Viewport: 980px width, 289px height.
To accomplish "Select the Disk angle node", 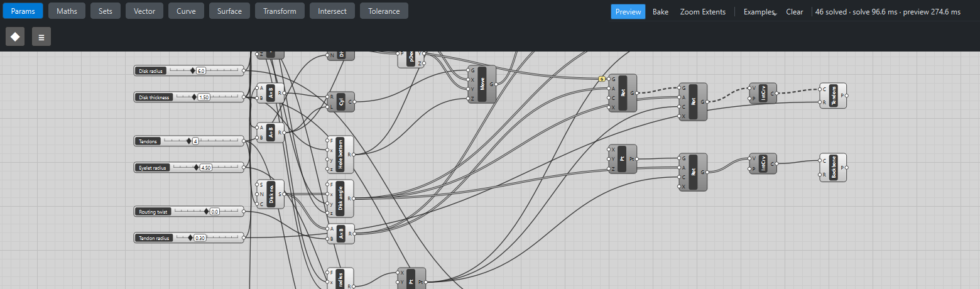I will [x=340, y=199].
